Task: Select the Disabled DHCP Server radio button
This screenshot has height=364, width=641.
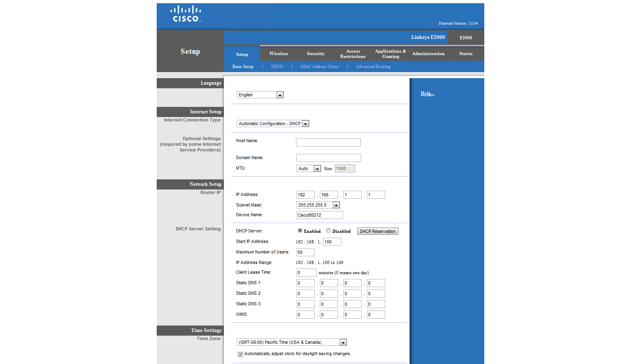Action: (x=328, y=230)
